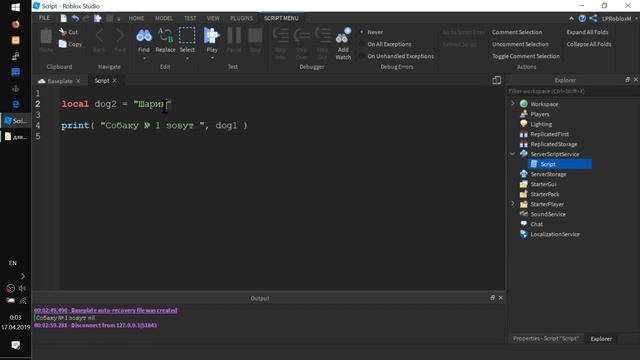
Task: Open the FILE menu
Action: [44, 18]
